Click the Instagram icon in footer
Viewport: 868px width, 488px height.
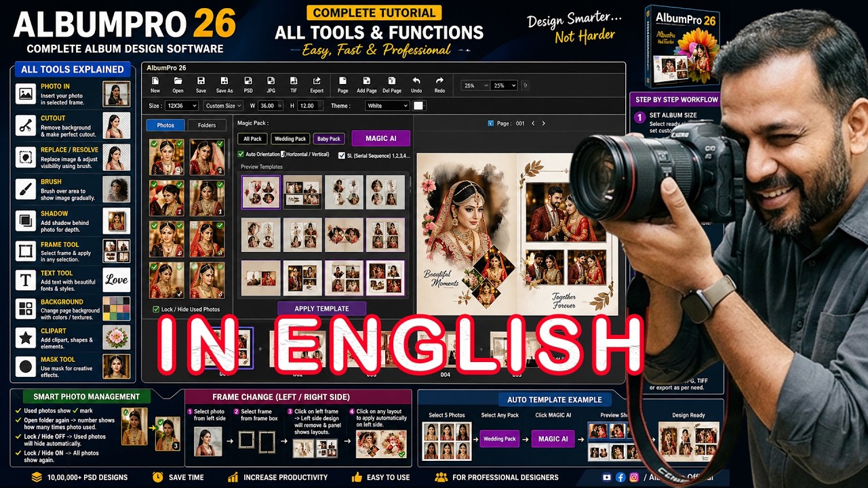pos(634,477)
